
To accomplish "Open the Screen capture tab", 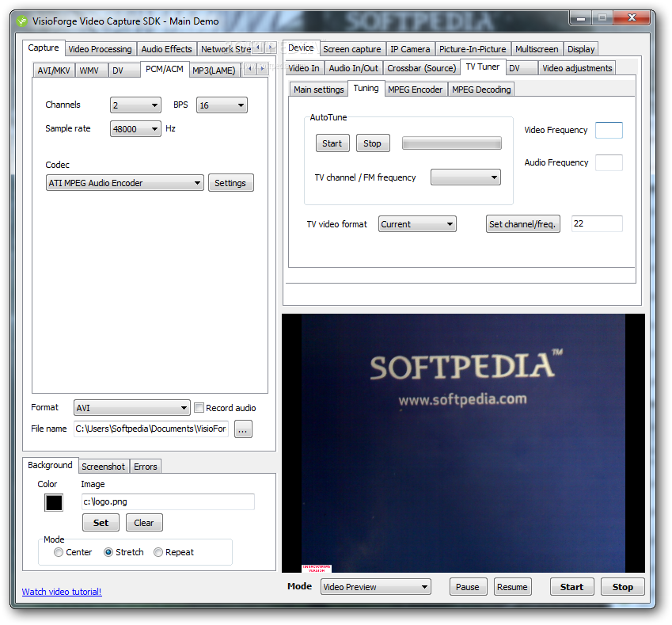I will [x=352, y=49].
